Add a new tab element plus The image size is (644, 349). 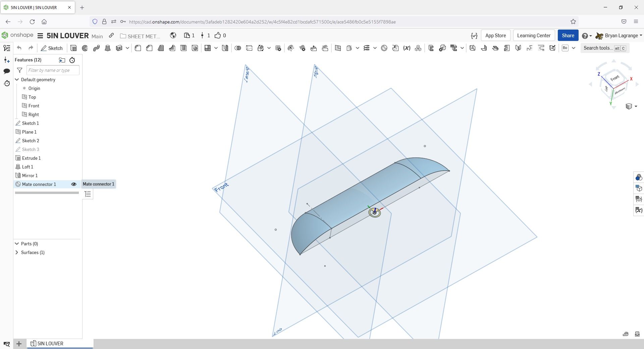[19, 344]
